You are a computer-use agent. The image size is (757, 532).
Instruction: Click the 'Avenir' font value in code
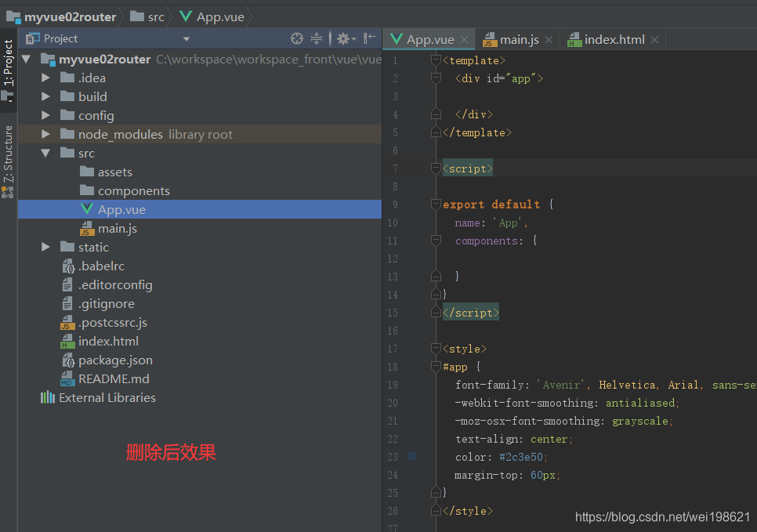tap(560, 385)
